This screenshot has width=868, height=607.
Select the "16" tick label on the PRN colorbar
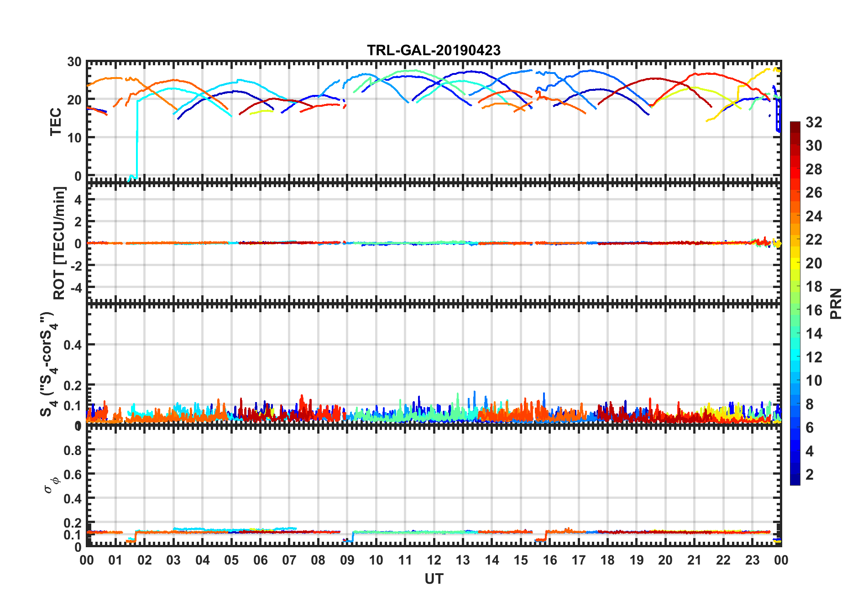coord(814,310)
